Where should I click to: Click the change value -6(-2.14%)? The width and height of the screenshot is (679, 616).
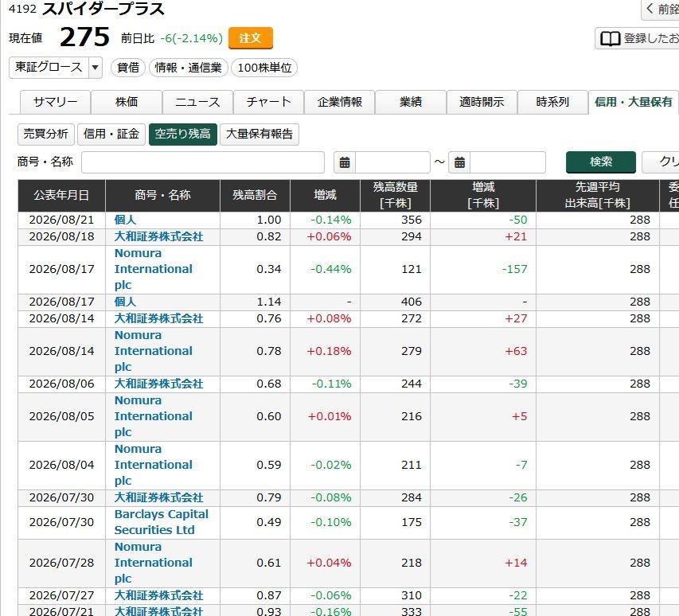191,38
